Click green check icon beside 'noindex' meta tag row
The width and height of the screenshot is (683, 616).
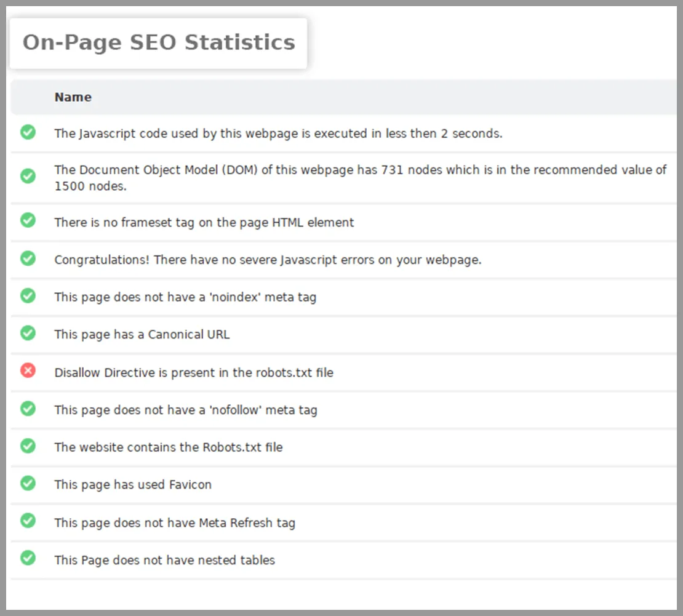pos(28,296)
